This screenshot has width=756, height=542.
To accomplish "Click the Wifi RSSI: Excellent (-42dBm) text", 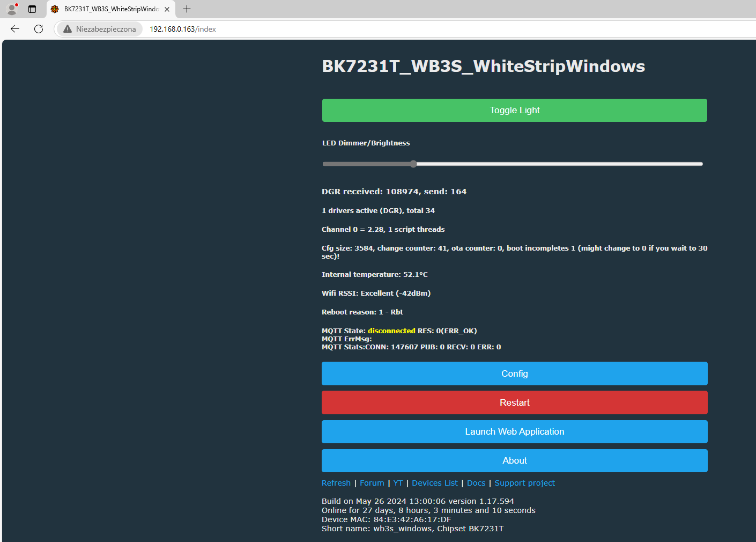I will point(376,293).
